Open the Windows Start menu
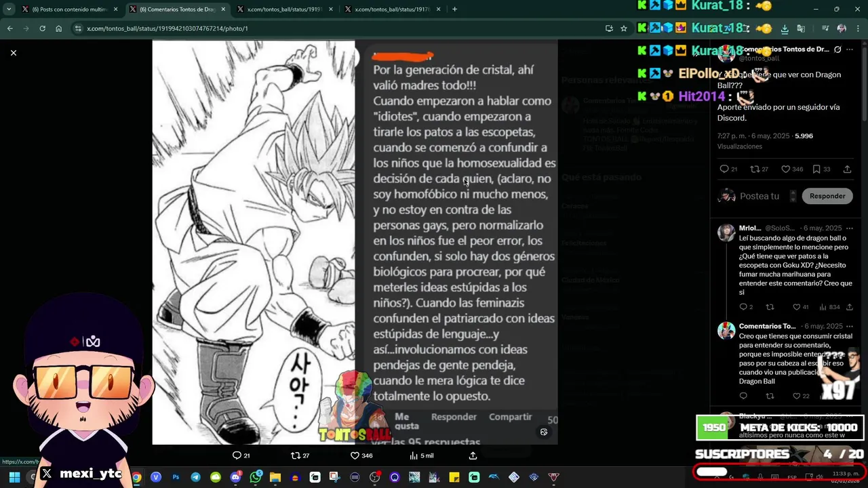Image resolution: width=868 pixels, height=488 pixels. click(14, 477)
